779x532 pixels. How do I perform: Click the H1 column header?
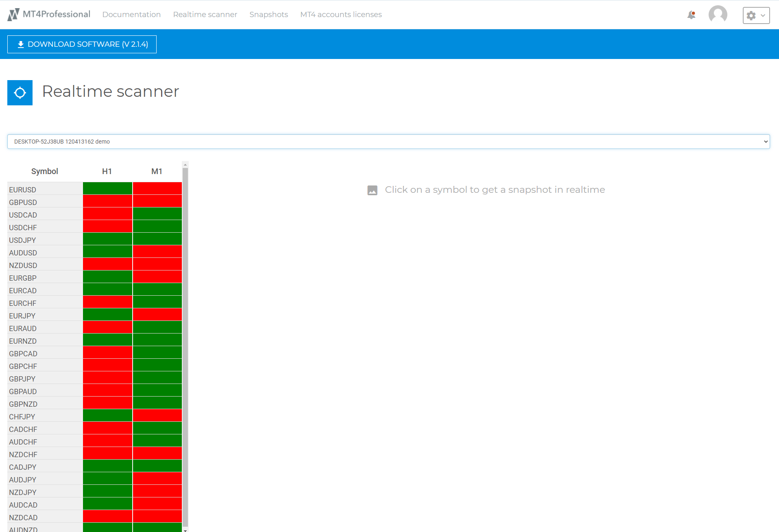(107, 171)
